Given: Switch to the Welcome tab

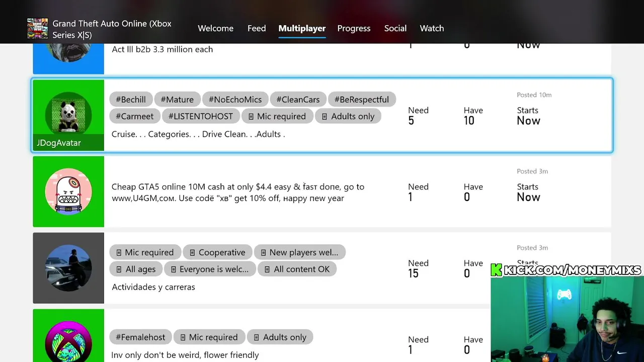Looking at the screenshot, I should 215,28.
